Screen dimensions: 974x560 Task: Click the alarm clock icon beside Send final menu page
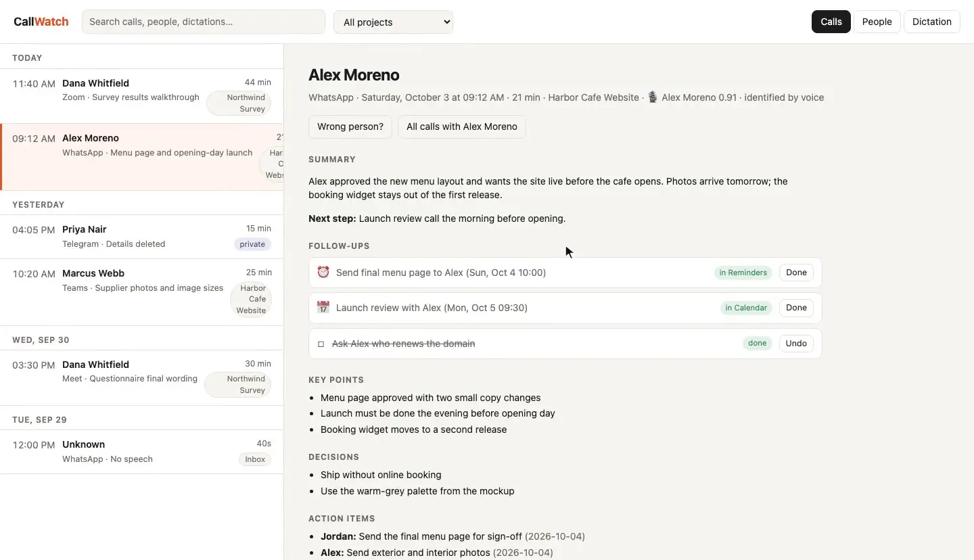coord(323,272)
